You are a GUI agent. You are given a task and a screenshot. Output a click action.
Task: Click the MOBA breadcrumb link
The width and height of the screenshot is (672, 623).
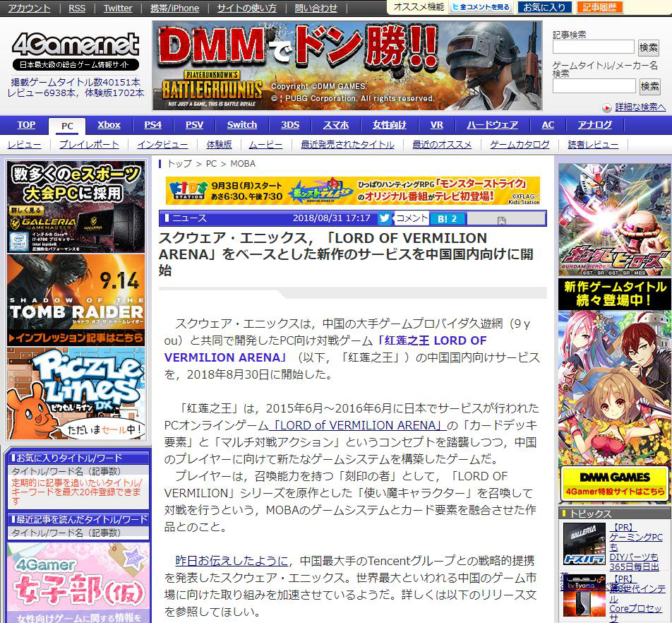243,163
